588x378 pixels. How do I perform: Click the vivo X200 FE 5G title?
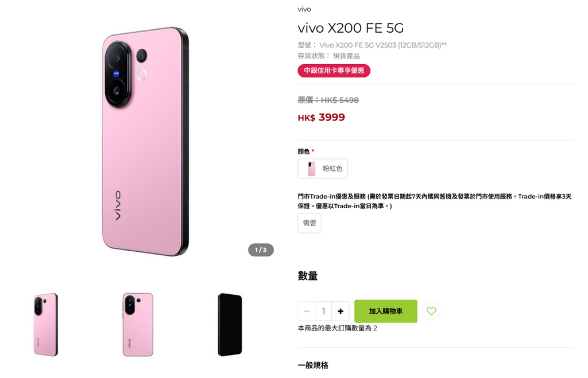pos(351,28)
